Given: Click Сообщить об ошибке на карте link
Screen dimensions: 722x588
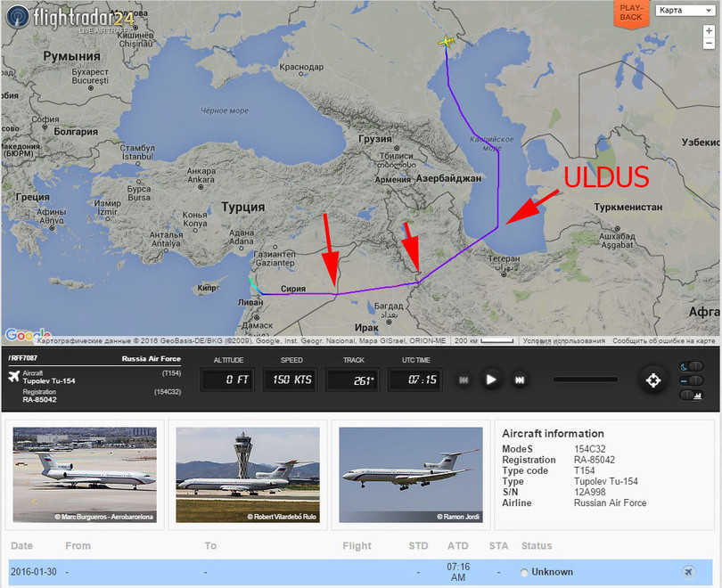Looking at the screenshot, I should coord(663,341).
